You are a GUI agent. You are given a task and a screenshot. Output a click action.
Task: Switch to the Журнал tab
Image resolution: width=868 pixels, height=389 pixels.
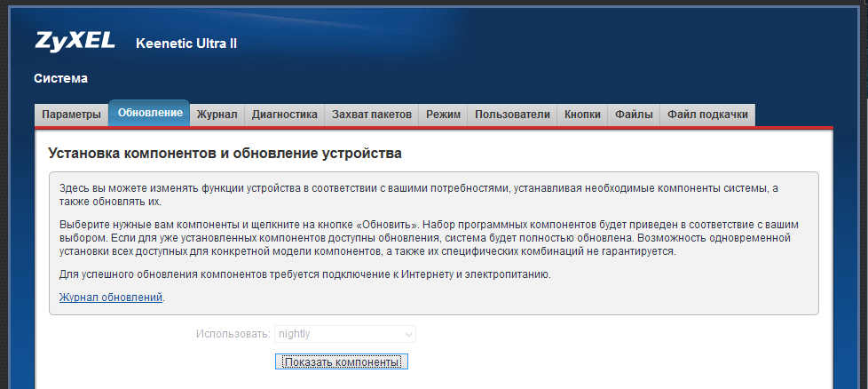[x=217, y=115]
